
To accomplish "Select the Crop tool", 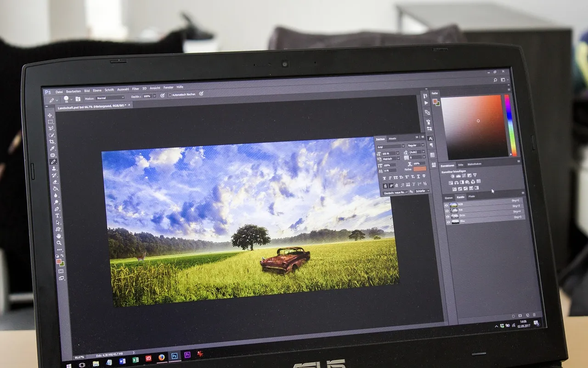I will (51, 142).
